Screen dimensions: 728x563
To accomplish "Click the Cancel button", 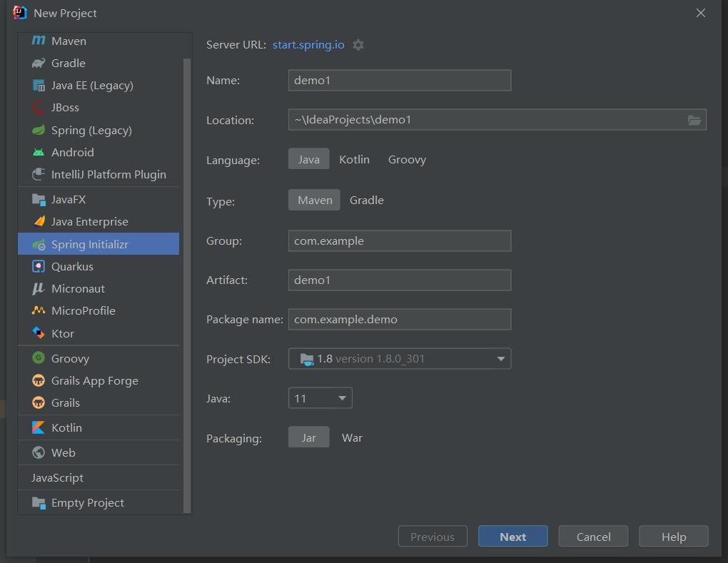I will [x=593, y=537].
